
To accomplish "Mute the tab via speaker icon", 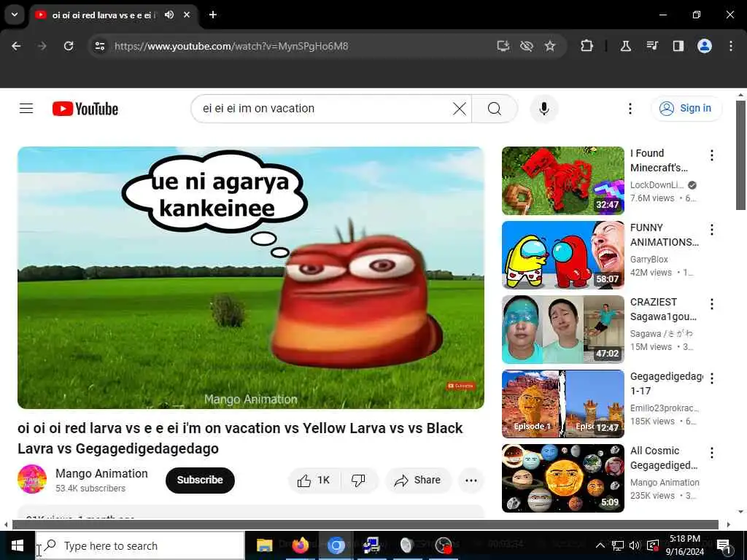I will pos(169,15).
